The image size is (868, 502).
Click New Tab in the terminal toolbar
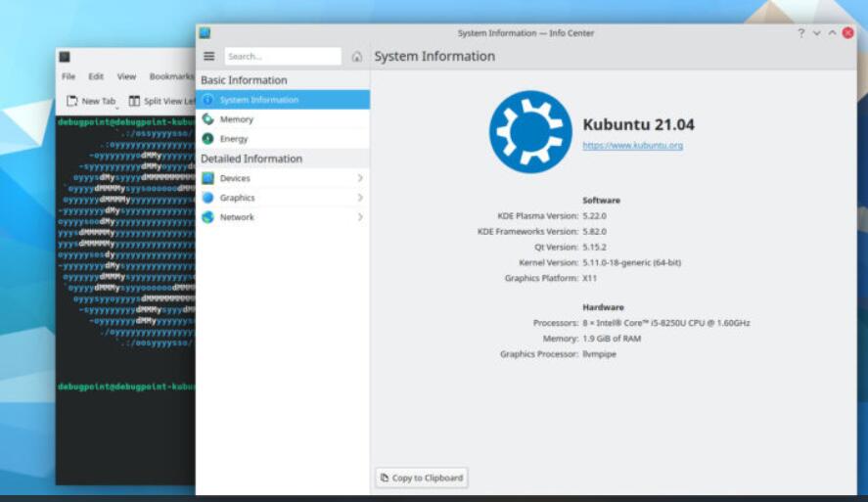(91, 101)
